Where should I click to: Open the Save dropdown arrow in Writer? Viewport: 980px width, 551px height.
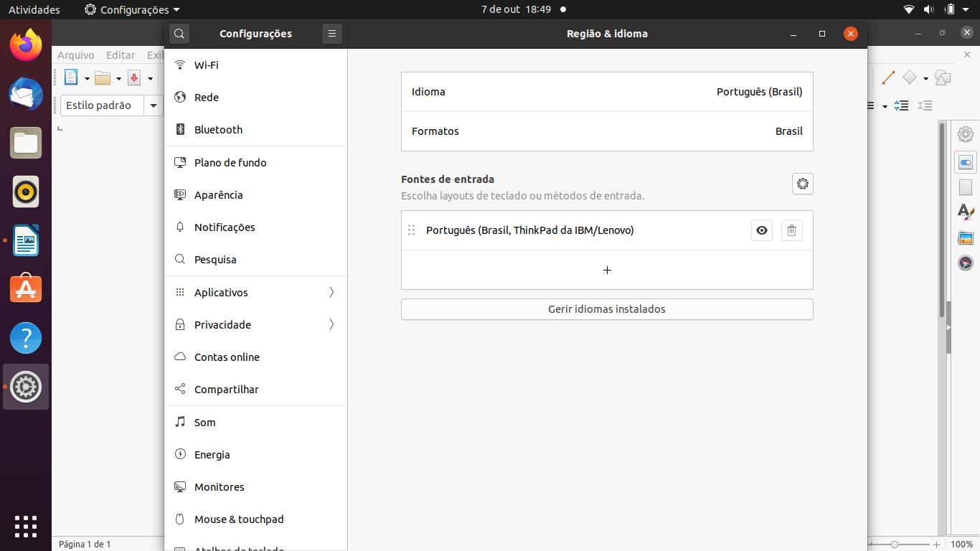[x=150, y=78]
